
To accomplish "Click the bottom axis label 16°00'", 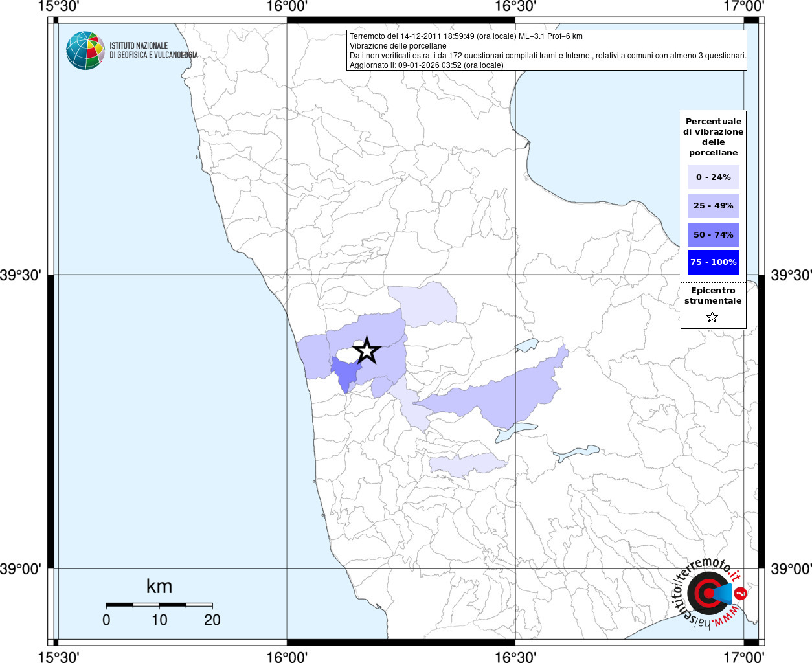I will 287,657.
